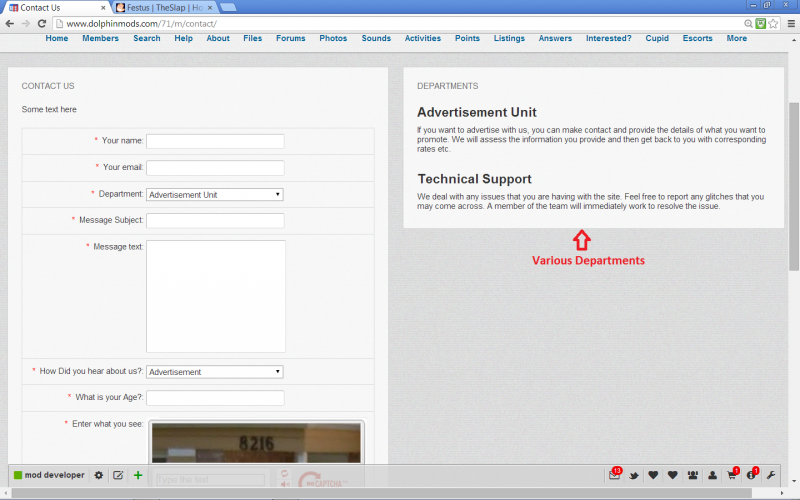Click the What is your Age field
The height and width of the screenshot is (500, 800).
(215, 398)
